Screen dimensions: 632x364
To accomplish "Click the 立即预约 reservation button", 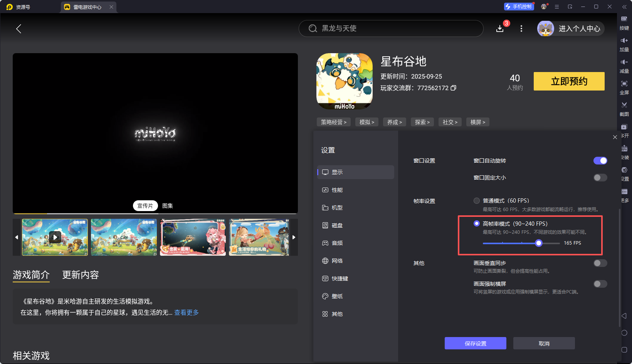I will [x=569, y=81].
